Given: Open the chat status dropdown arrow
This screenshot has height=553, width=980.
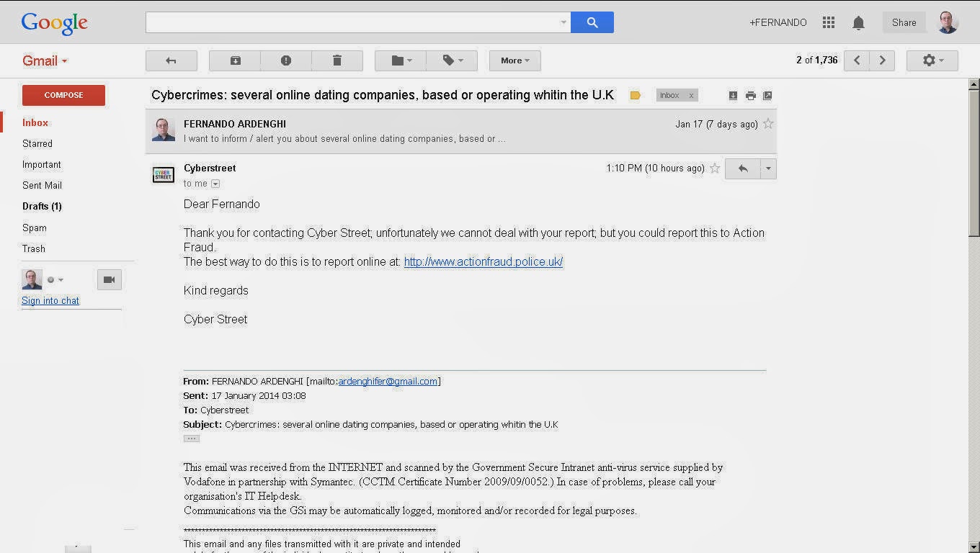Looking at the screenshot, I should pos(61,280).
